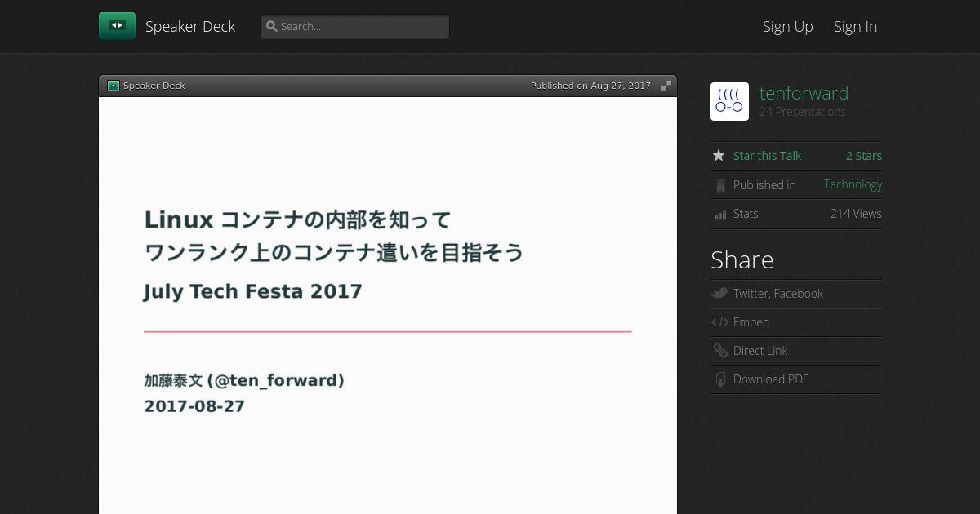Click the star icon beside Star this Talk

coord(719,155)
